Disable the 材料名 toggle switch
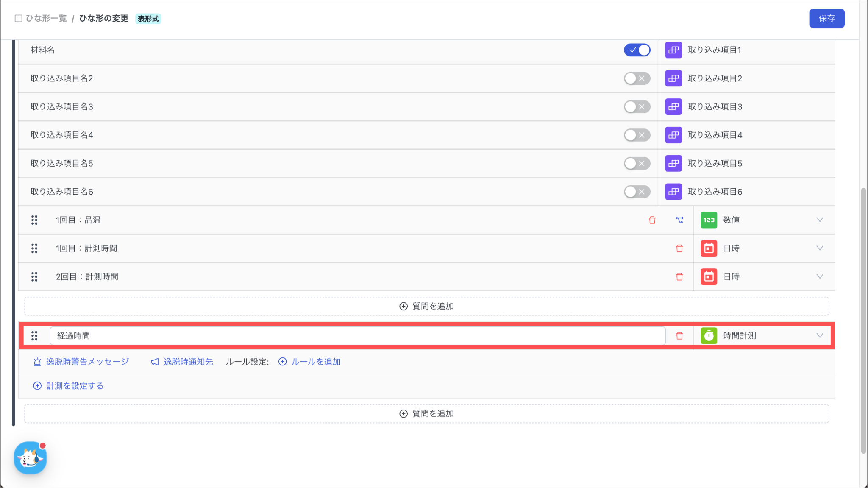 (637, 50)
